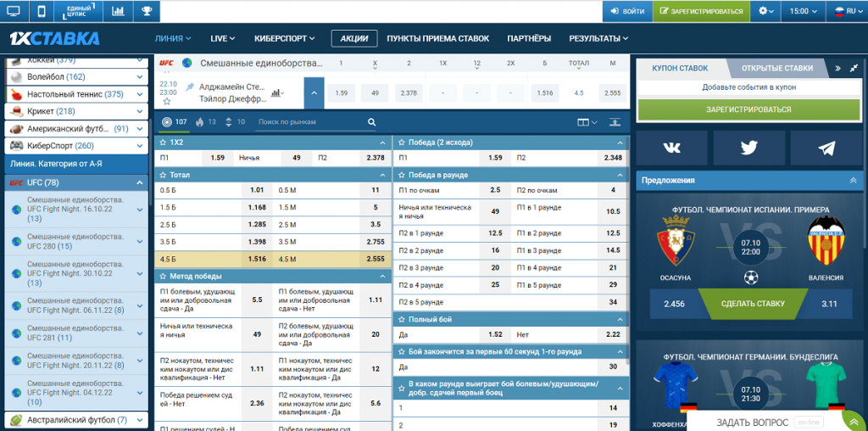
Task: Star the Метод победы market
Action: 162,276
